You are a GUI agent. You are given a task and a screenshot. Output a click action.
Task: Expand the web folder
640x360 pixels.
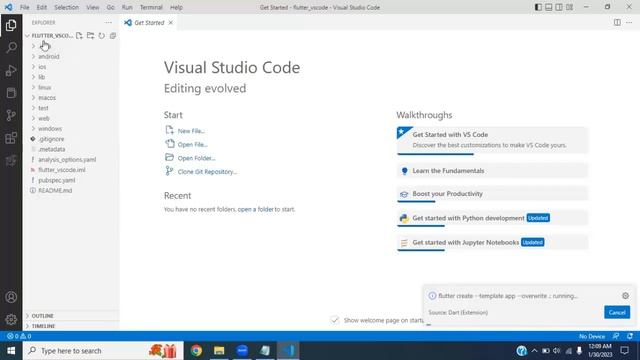click(x=44, y=118)
